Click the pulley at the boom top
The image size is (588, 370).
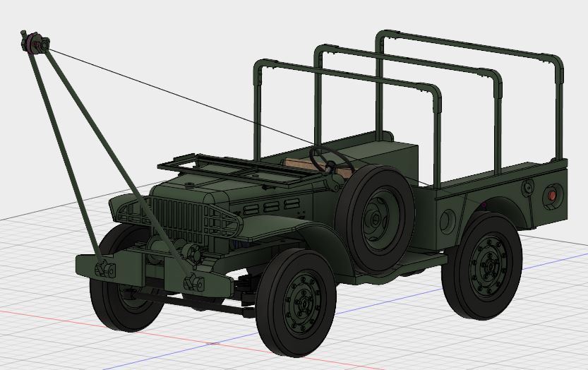(34, 45)
